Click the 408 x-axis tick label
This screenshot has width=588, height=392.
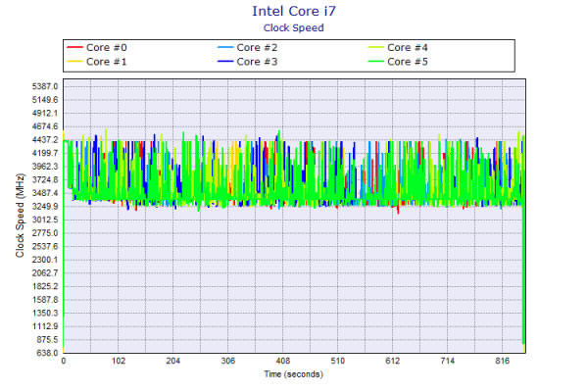(x=283, y=361)
